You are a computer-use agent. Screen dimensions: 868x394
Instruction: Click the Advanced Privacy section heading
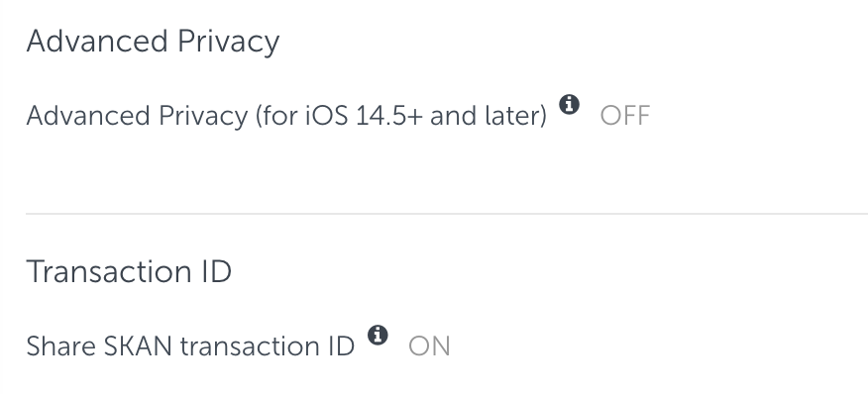(153, 42)
